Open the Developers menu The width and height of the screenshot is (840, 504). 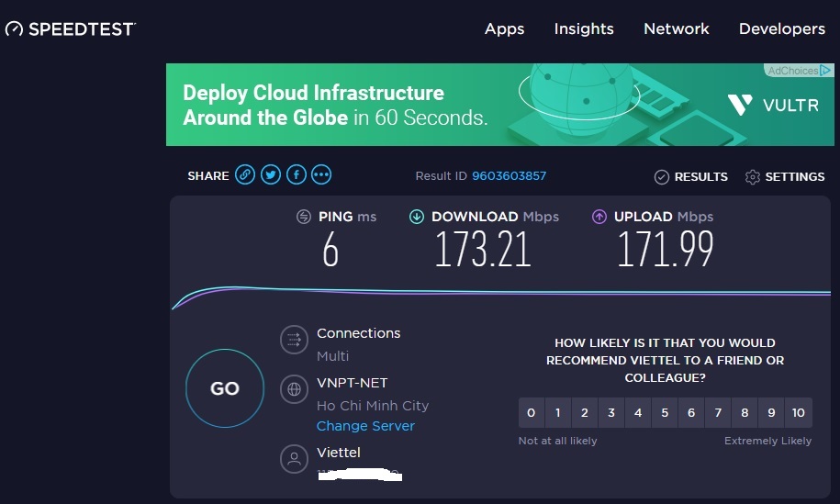[x=781, y=28]
